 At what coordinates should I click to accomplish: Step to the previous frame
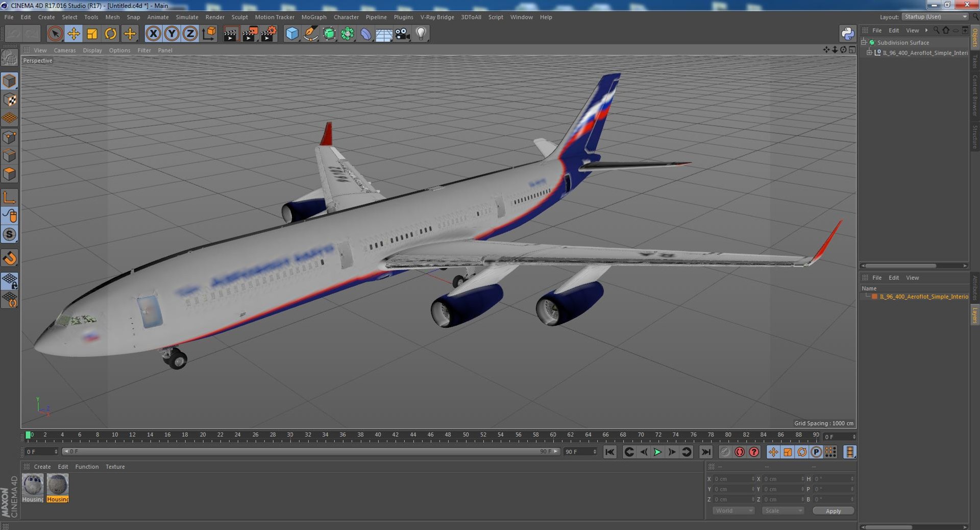(x=644, y=452)
